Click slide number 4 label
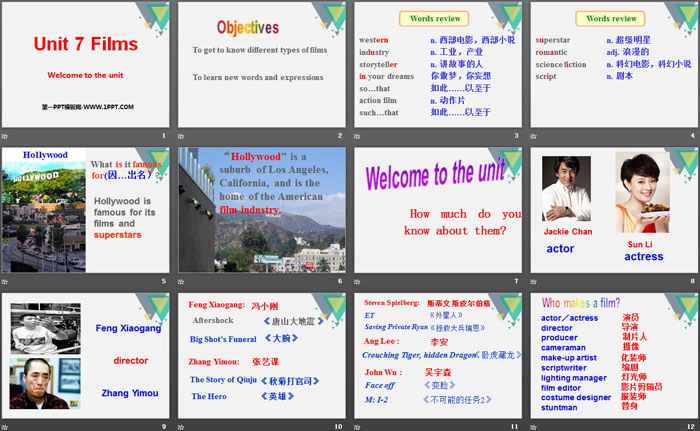Image resolution: width=700 pixels, height=431 pixels. [x=692, y=135]
